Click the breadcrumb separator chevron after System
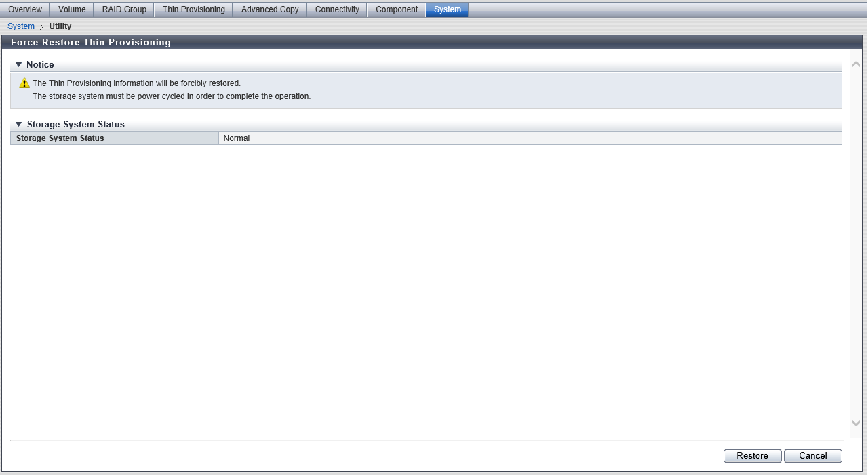 [x=41, y=26]
